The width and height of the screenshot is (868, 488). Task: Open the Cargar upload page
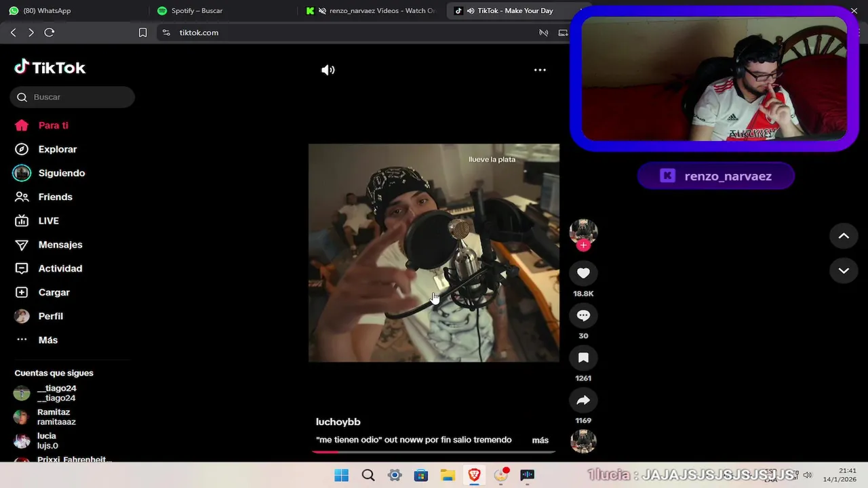(43, 292)
